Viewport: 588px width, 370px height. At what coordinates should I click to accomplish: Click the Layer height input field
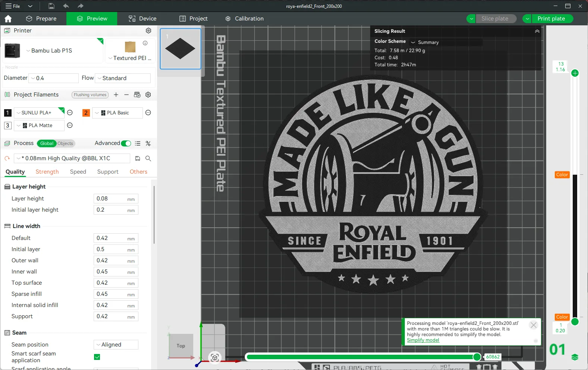pyautogui.click(x=116, y=199)
